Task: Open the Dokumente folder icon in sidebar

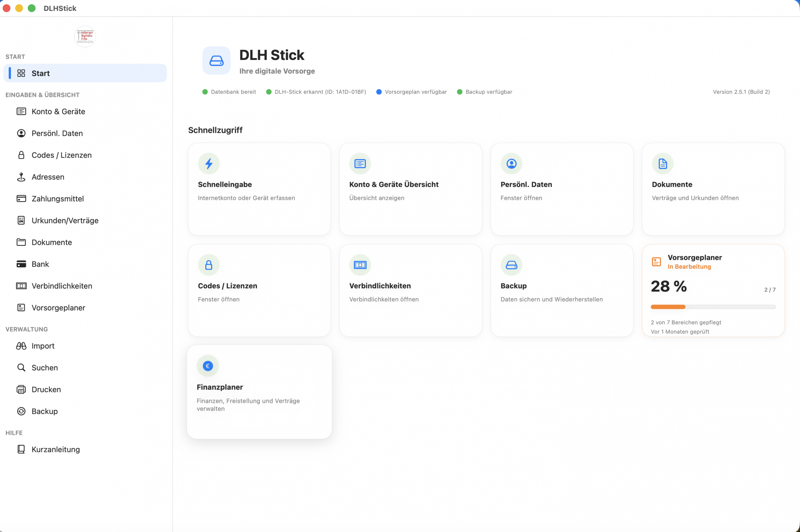Action: pos(21,242)
